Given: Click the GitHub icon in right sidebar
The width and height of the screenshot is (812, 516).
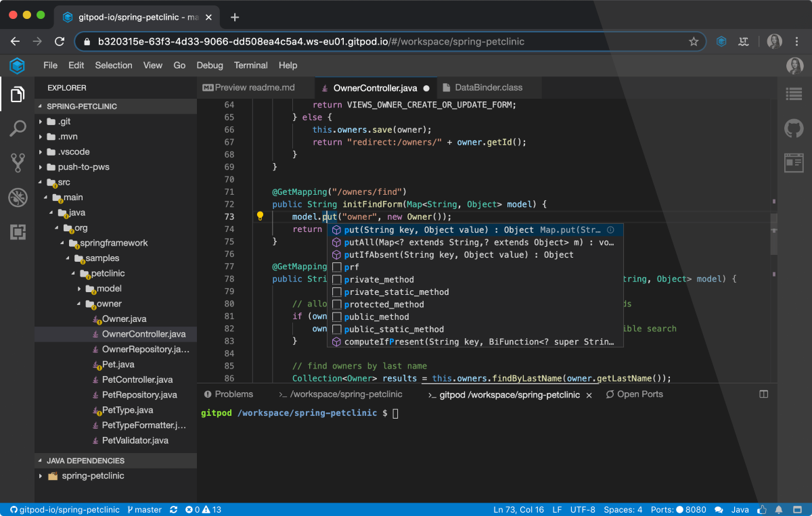Looking at the screenshot, I should pos(793,128).
